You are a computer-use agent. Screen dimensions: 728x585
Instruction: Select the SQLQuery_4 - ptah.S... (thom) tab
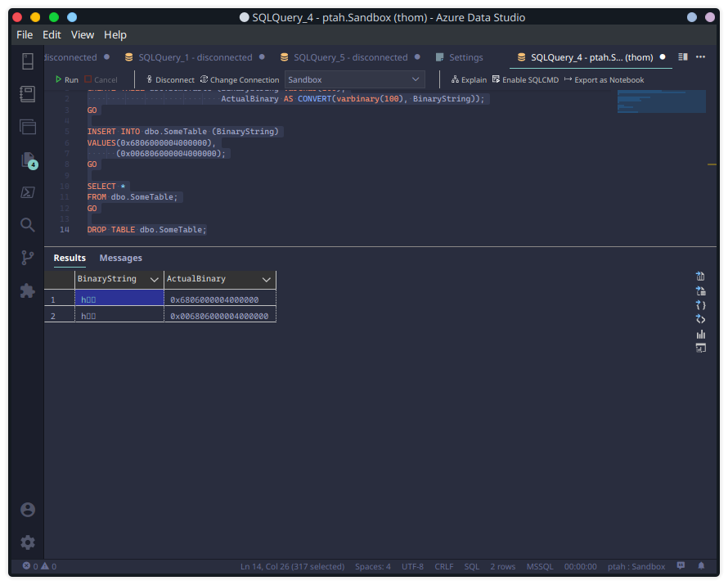pyautogui.click(x=591, y=57)
